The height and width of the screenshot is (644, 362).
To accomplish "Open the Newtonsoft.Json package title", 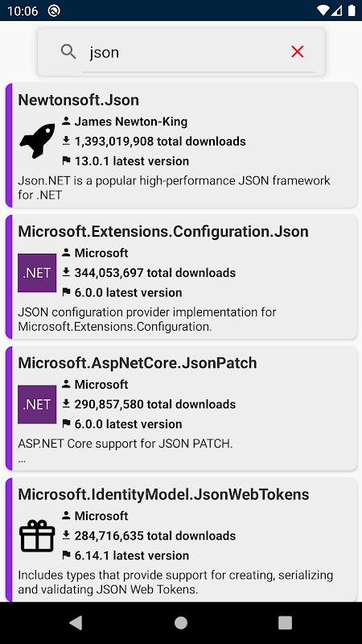I will (78, 100).
